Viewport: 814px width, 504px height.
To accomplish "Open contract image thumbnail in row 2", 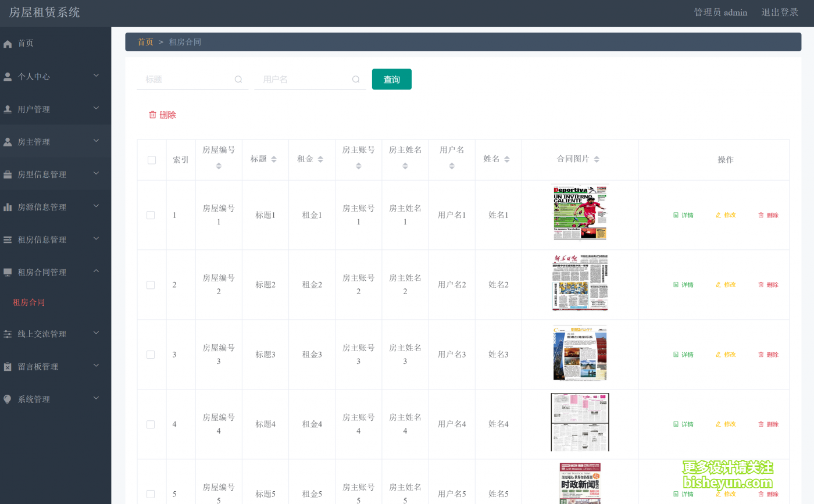I will click(x=580, y=283).
